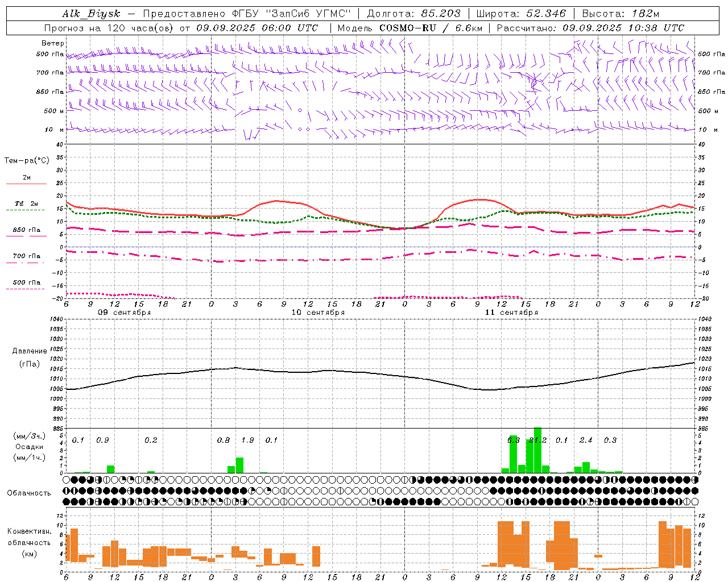Click the '2.4' precipitation value
The width and height of the screenshot is (728, 582).
click(586, 440)
